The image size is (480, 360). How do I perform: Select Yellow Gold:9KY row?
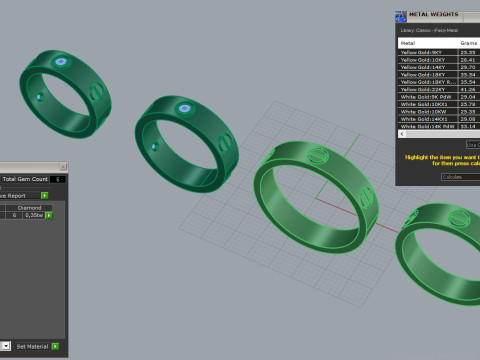439,52
